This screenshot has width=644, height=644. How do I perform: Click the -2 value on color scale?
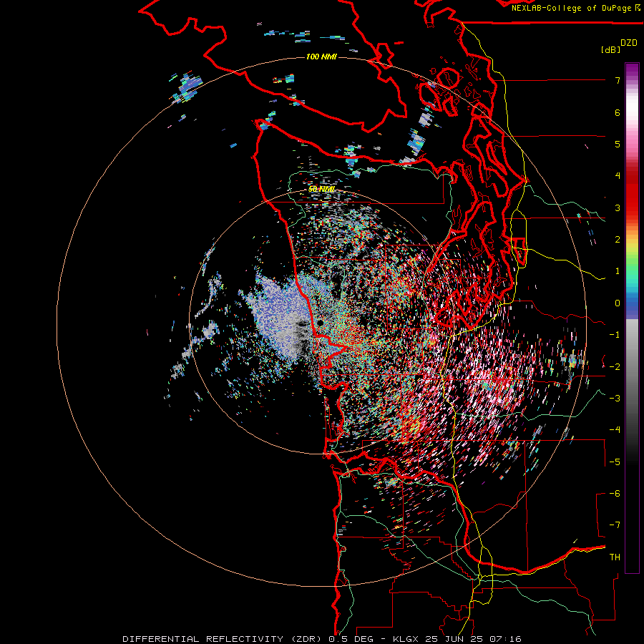615,367
